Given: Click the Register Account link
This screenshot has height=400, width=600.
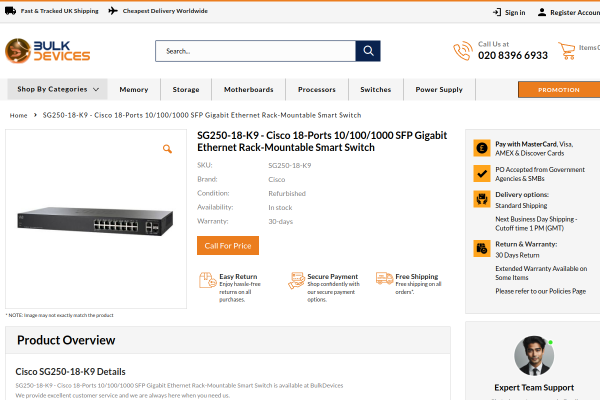Looking at the screenshot, I should click(575, 13).
